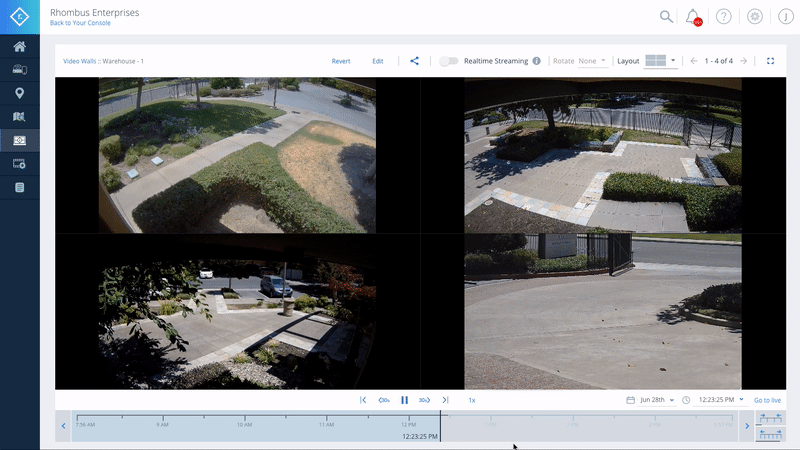Click the Back to Your Console link

coord(80,23)
